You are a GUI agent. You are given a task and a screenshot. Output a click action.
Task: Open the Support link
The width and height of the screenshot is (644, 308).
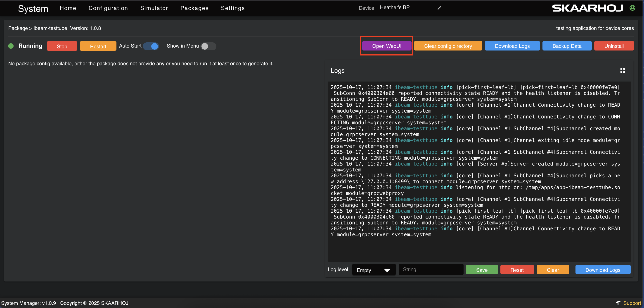(x=632, y=303)
